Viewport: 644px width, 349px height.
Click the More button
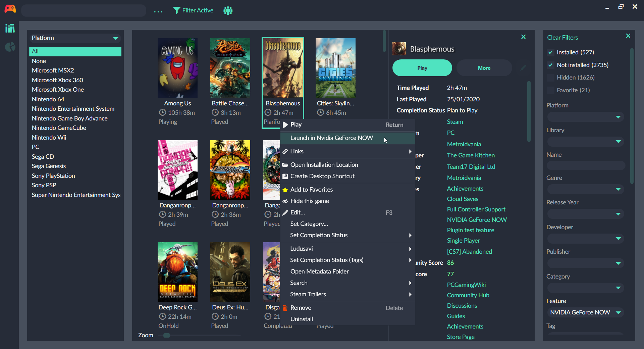484,68
